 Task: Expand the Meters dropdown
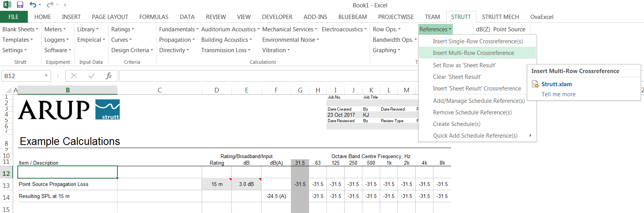click(55, 29)
